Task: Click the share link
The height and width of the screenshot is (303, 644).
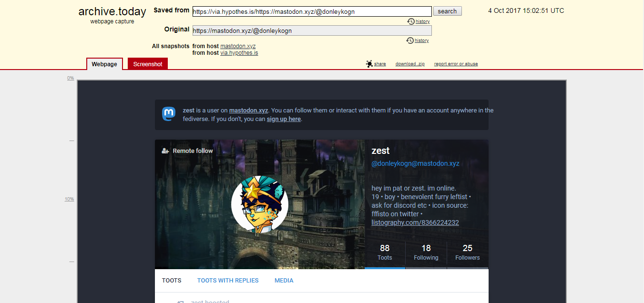Action: coord(380,64)
